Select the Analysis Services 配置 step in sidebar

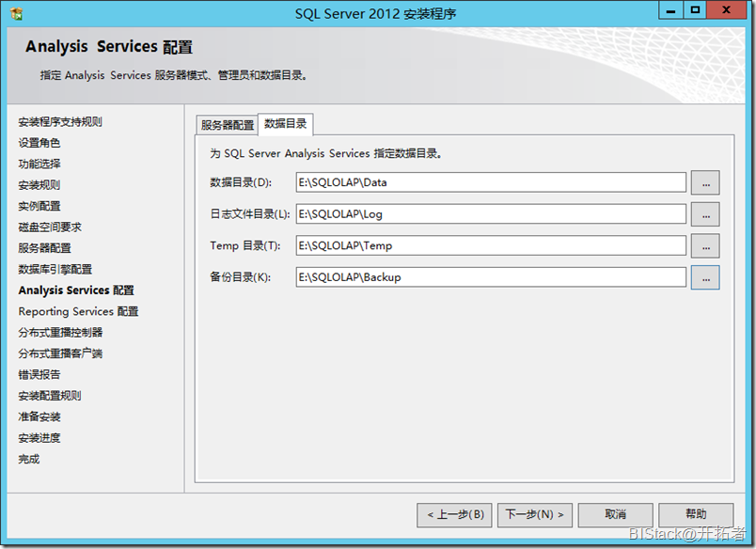(76, 290)
